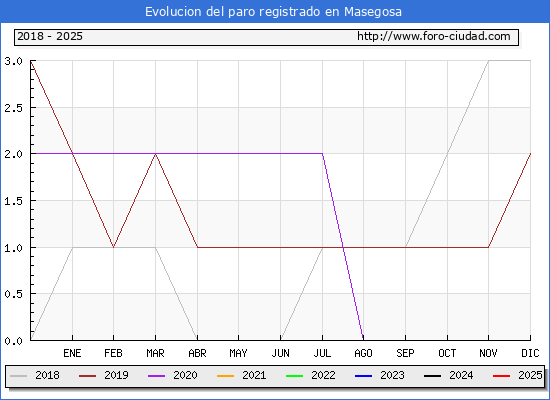Click the '2019' legend label
This screenshot has width=550, height=400.
[x=116, y=375]
